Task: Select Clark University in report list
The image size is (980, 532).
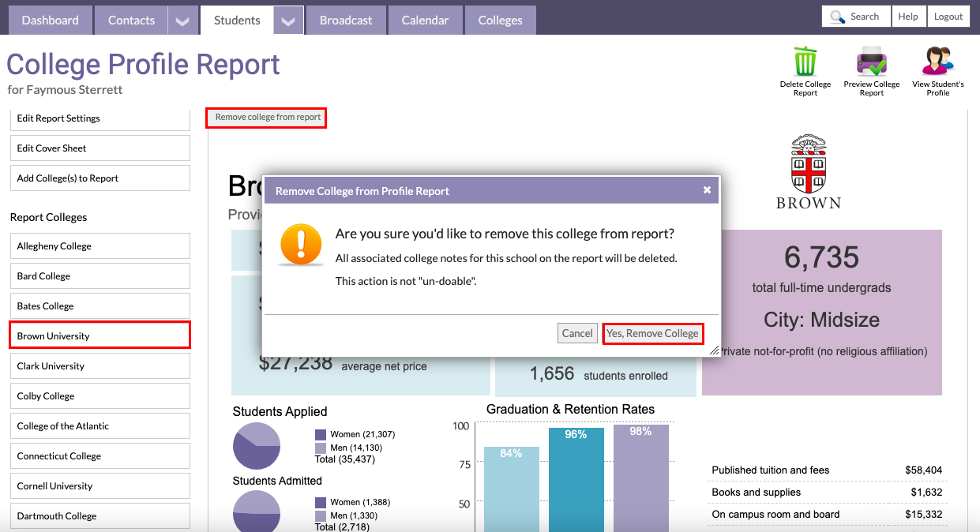Action: click(x=100, y=366)
